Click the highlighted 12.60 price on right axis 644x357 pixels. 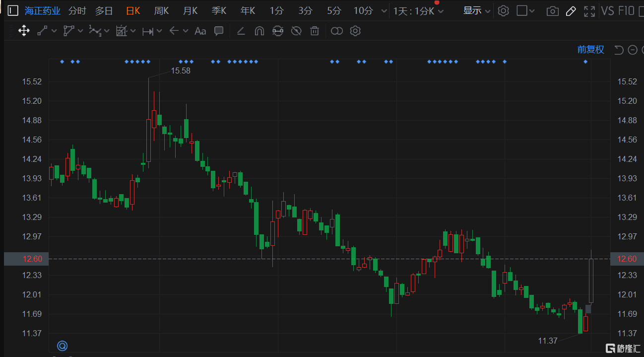pyautogui.click(x=627, y=259)
